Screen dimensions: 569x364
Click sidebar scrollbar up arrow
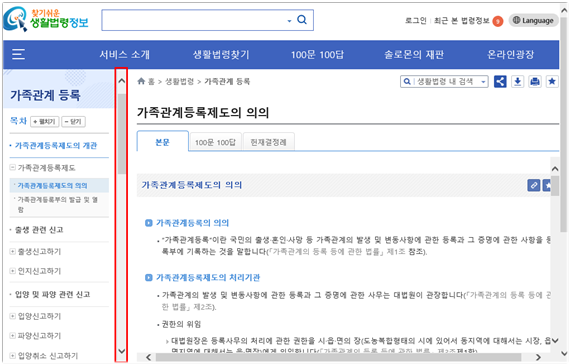122,81
